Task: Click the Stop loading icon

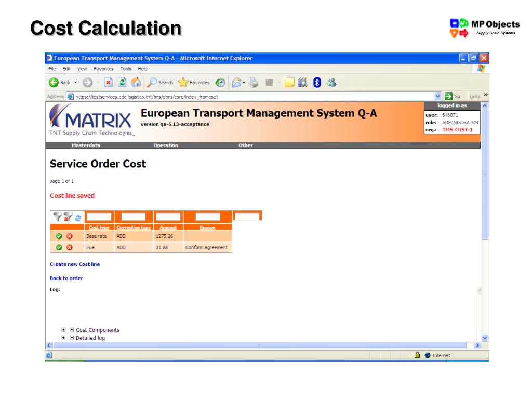Action: point(108,83)
